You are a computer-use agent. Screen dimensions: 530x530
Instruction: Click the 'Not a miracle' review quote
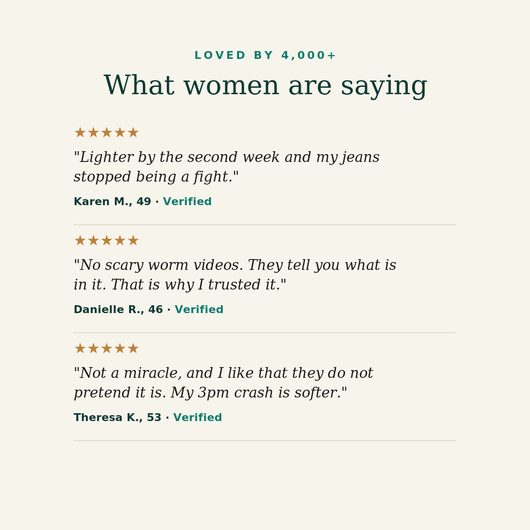point(223,383)
